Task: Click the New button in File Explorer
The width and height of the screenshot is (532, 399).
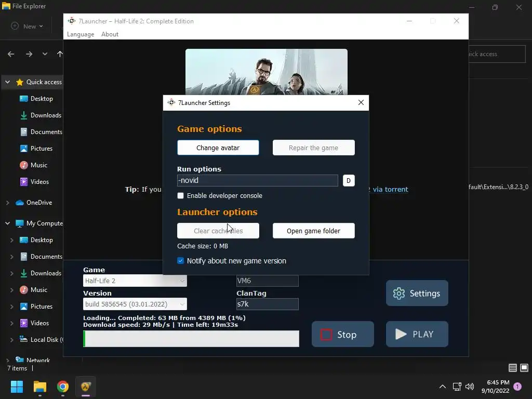Action: (x=27, y=26)
